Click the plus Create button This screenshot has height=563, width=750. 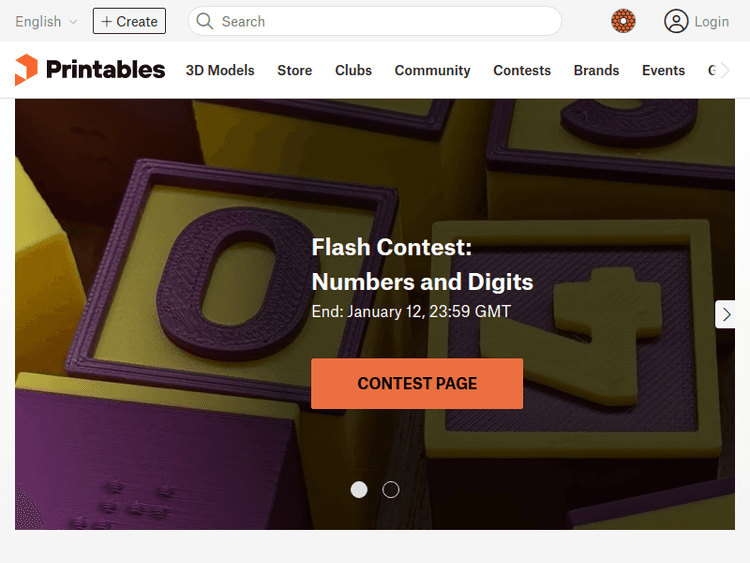(129, 21)
